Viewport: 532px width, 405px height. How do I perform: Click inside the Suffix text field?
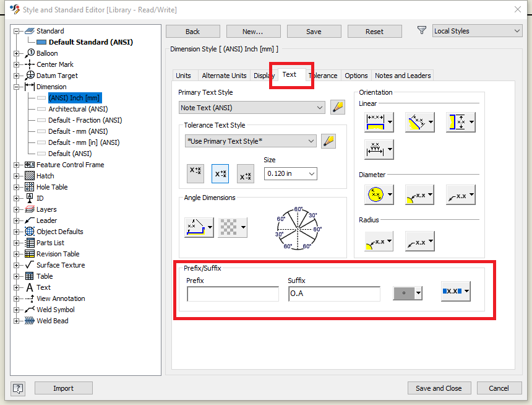coord(334,294)
